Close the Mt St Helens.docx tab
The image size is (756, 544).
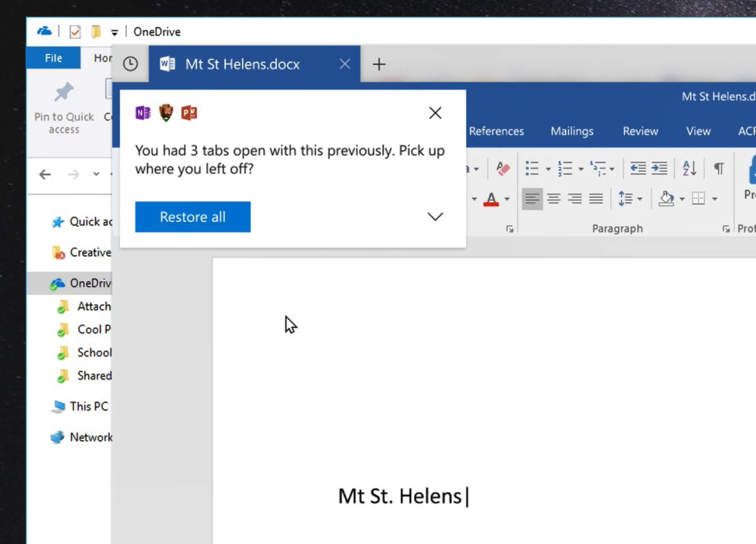coord(345,64)
